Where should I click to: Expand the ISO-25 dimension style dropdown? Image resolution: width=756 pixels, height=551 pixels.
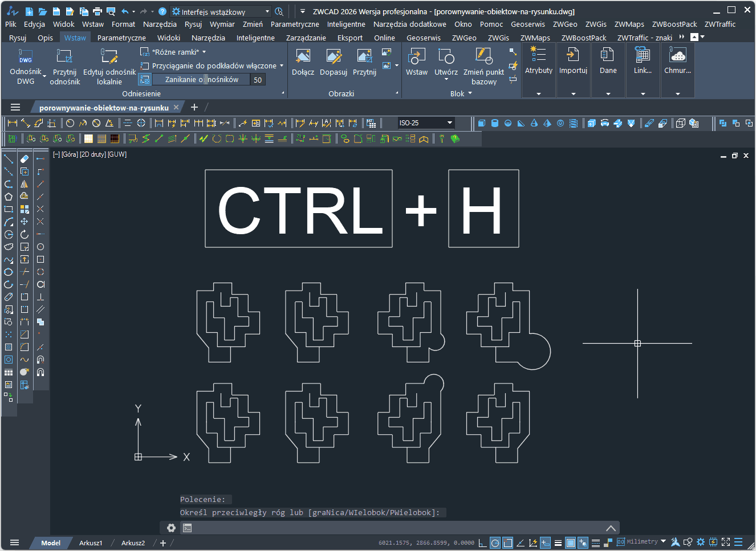pos(450,123)
